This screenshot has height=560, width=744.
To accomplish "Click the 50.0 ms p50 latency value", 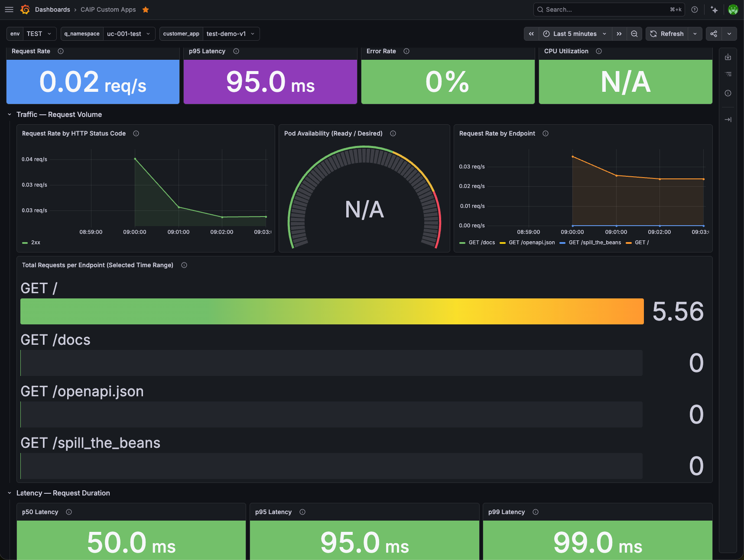I will click(x=131, y=543).
